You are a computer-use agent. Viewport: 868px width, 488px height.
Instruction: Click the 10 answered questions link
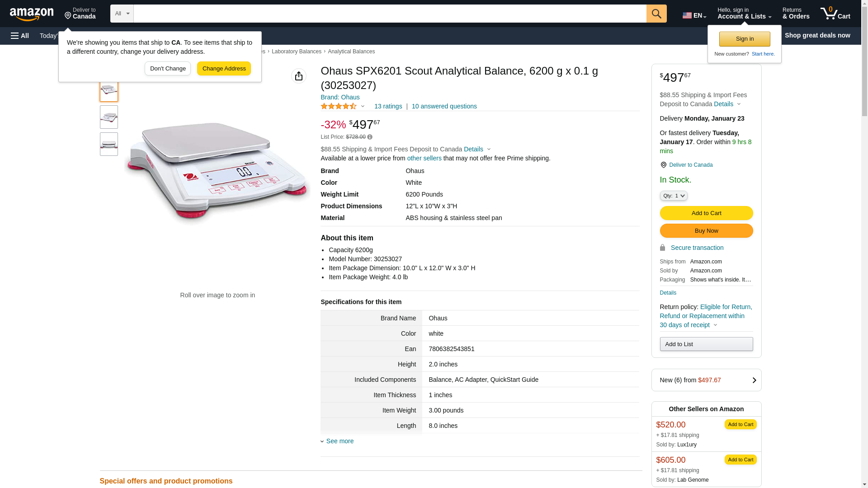tap(444, 106)
